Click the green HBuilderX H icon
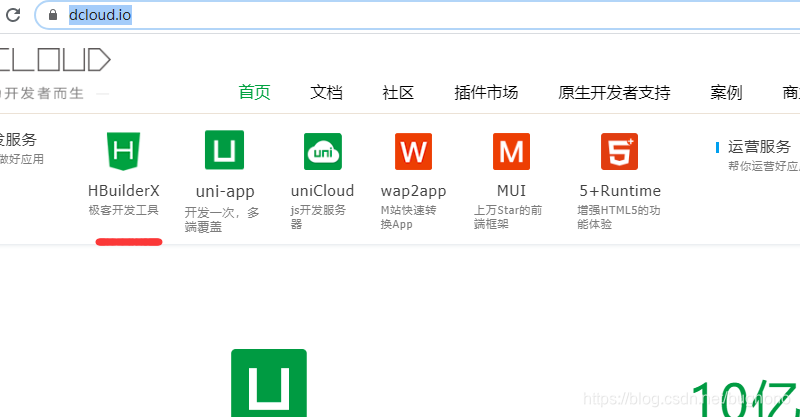 tap(123, 151)
